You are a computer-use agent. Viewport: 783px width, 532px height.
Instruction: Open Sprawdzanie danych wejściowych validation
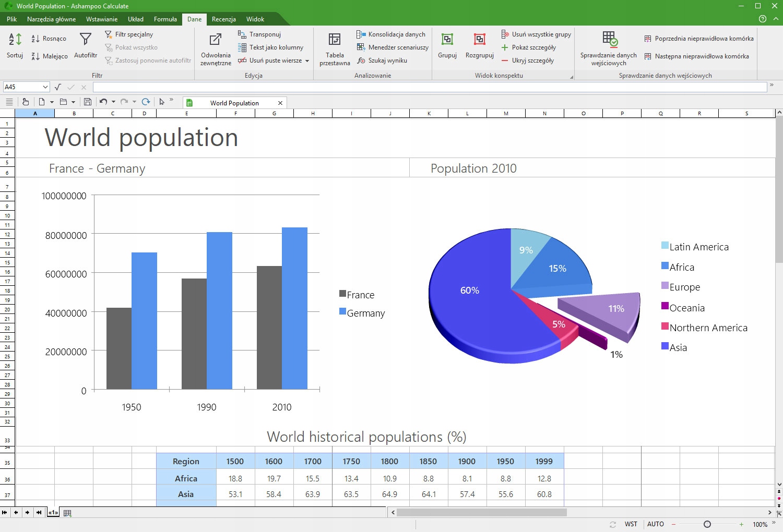(609, 40)
